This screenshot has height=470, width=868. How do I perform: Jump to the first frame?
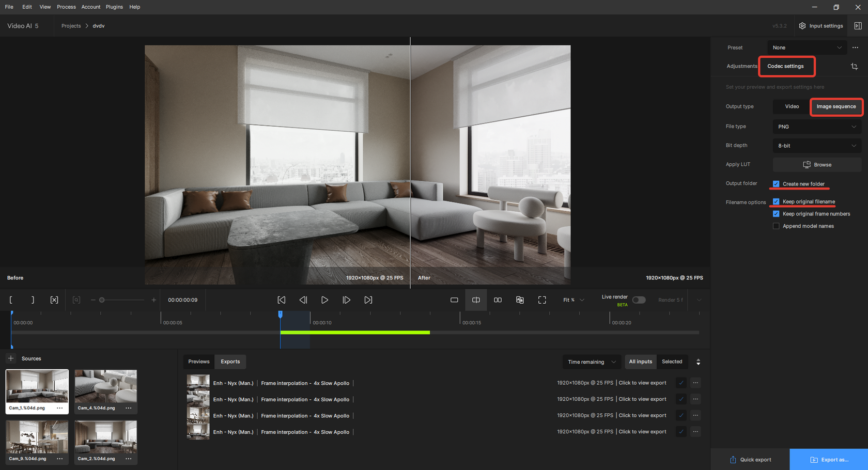281,300
